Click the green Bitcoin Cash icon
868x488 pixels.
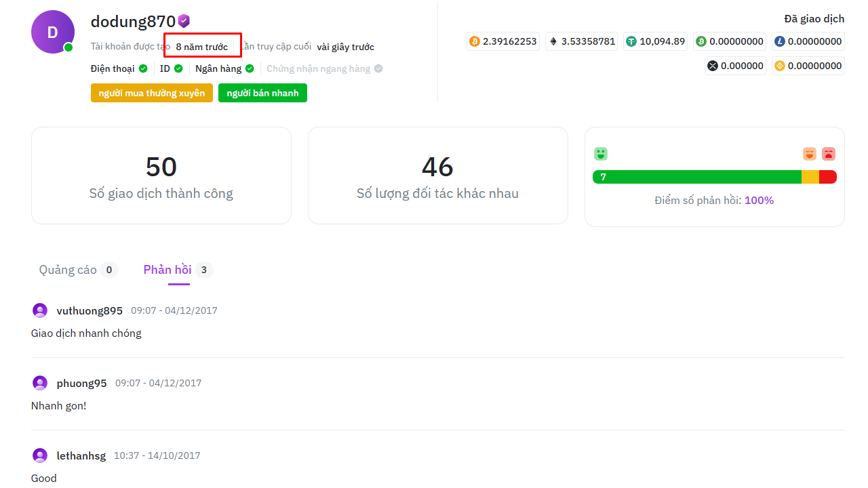point(701,41)
